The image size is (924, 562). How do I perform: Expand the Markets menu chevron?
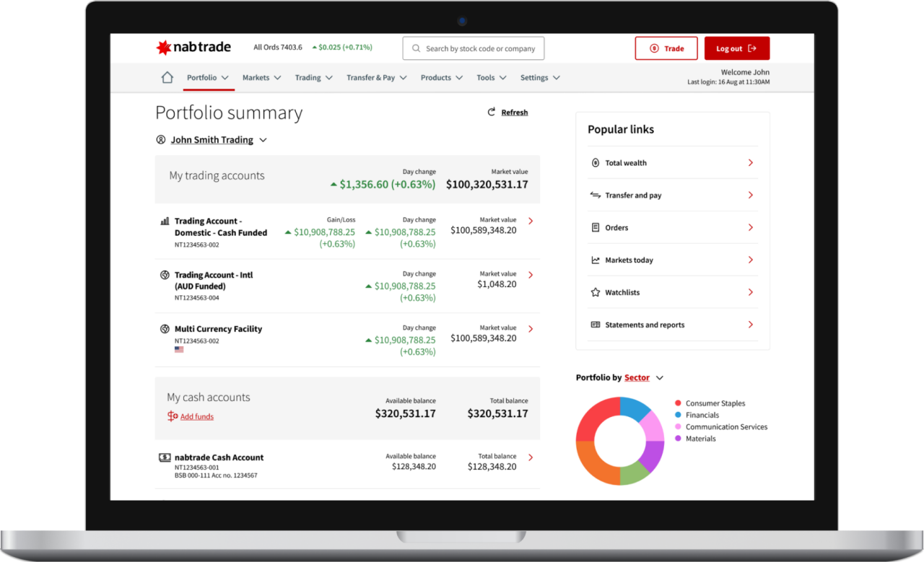point(277,78)
